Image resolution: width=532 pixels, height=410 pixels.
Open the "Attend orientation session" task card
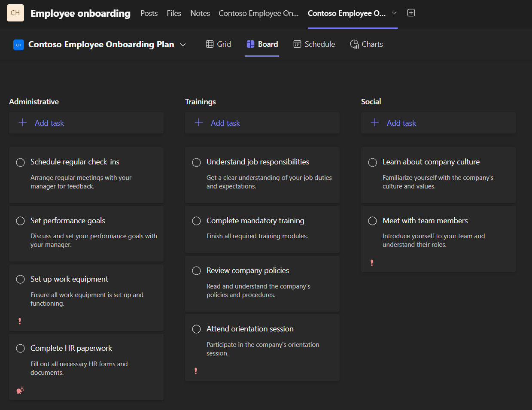(x=262, y=348)
